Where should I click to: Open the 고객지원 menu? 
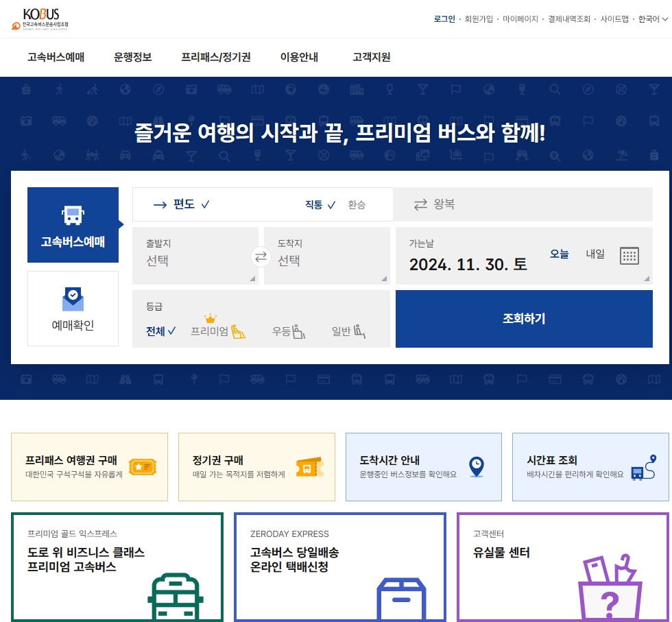pyautogui.click(x=372, y=58)
